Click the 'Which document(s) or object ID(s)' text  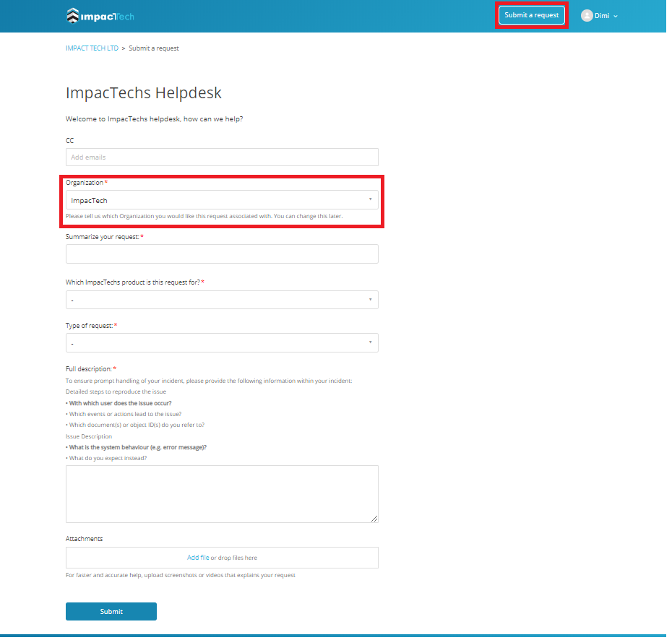(135, 425)
